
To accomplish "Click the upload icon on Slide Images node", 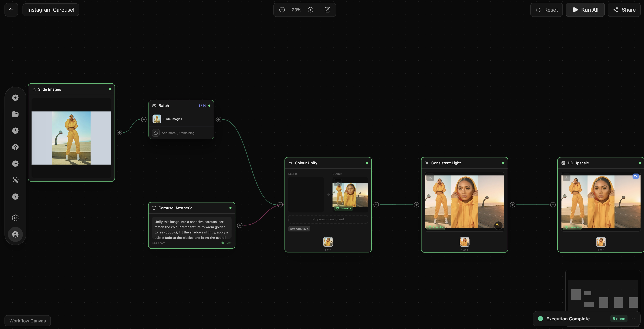I will click(x=34, y=89).
